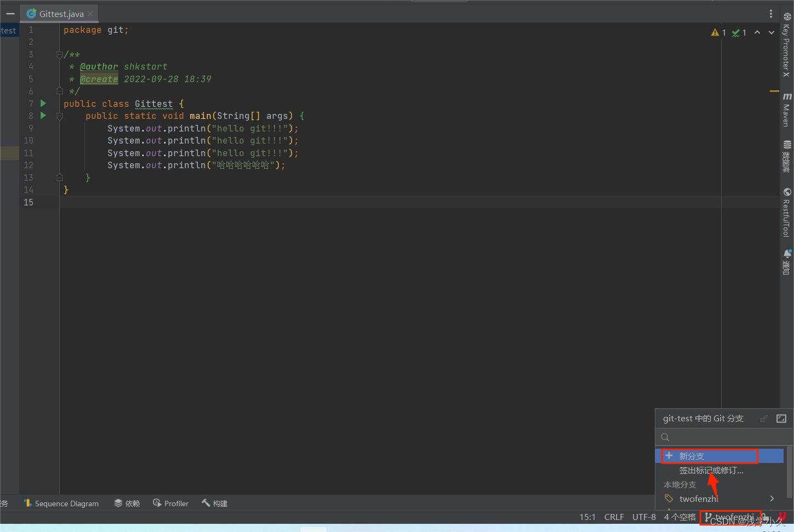Open the 依赖 dependencies tool window
The height and width of the screenshot is (532, 794).
point(127,504)
